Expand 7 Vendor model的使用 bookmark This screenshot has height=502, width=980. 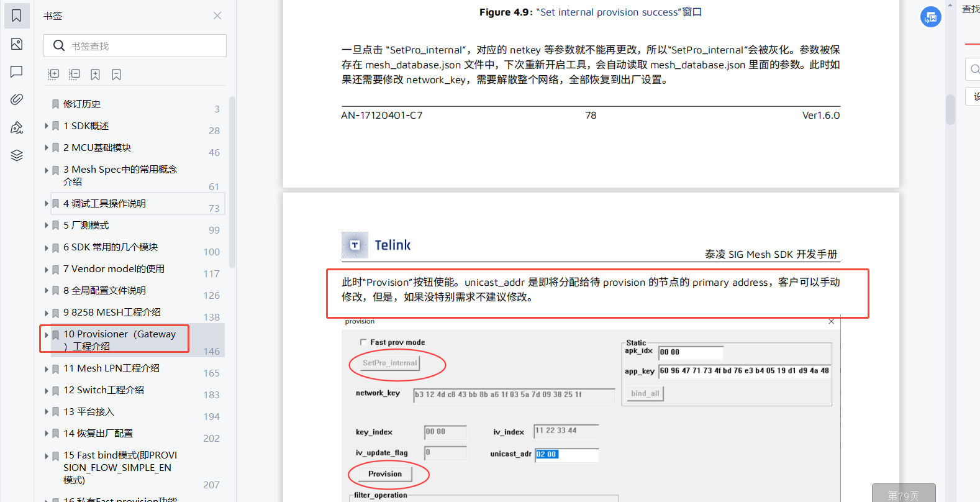[47, 269]
